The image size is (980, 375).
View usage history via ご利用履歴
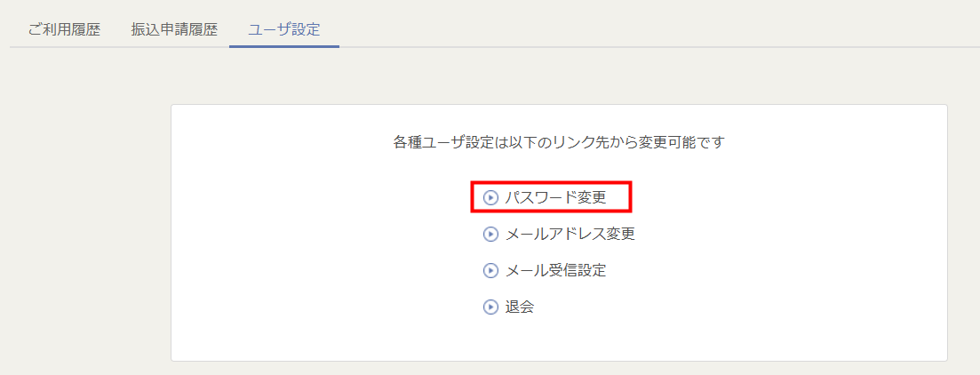point(64,29)
